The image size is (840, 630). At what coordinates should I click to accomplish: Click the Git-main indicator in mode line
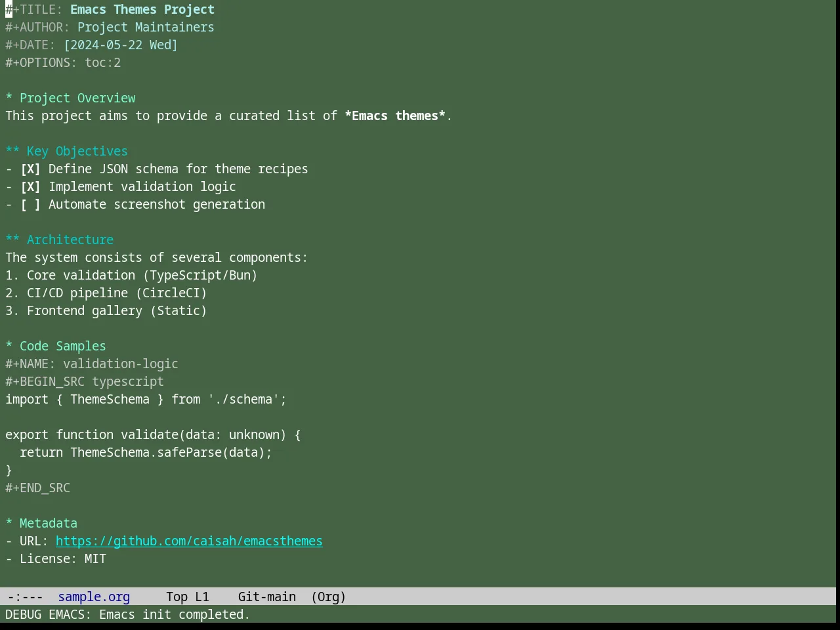(267, 597)
